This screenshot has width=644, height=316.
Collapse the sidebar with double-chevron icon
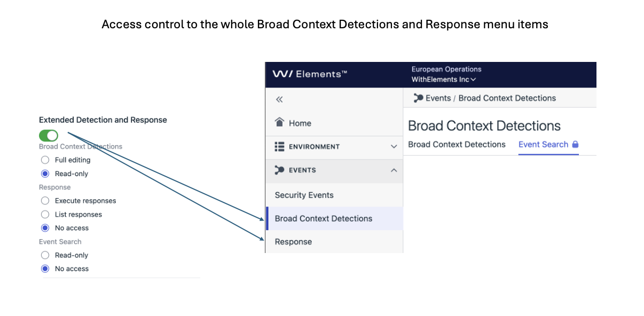(279, 99)
